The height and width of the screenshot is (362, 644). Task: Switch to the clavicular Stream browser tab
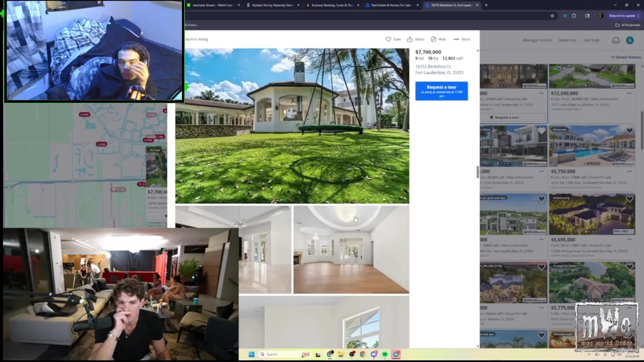(212, 5)
